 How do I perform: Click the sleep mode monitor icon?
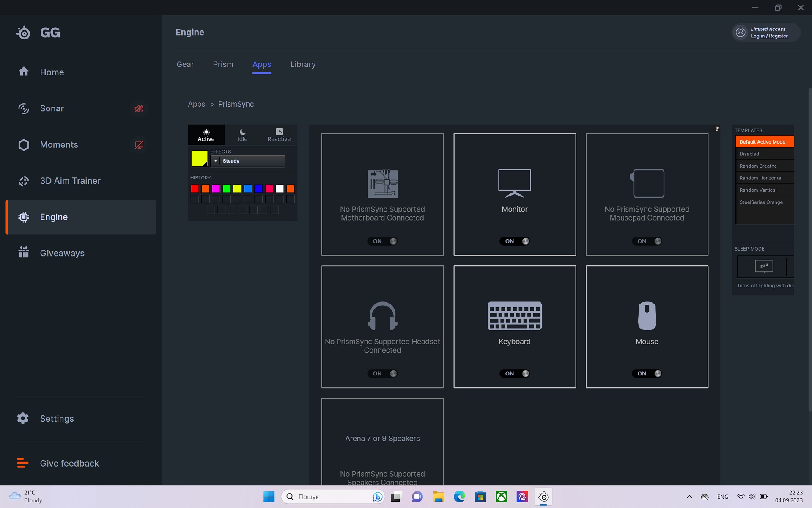pos(764,266)
